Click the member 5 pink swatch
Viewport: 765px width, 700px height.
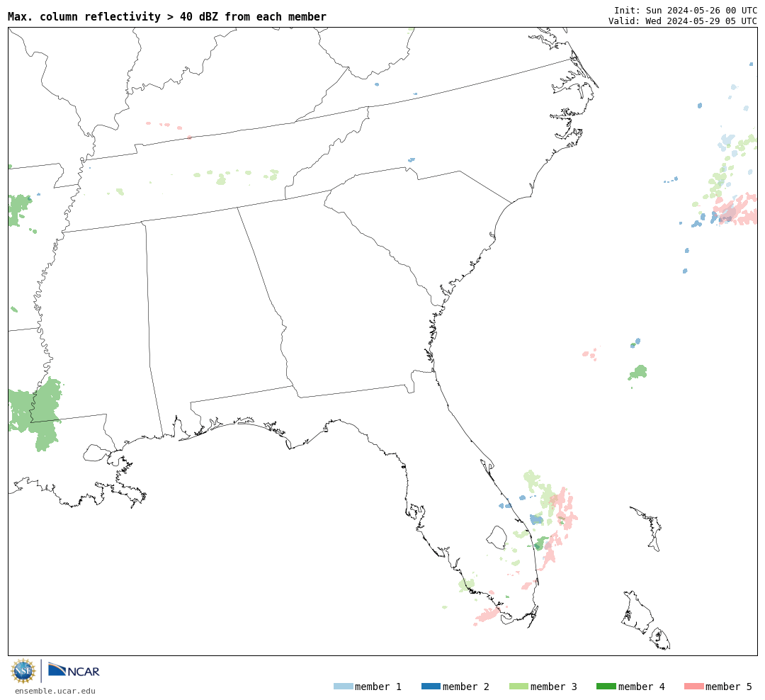click(693, 687)
